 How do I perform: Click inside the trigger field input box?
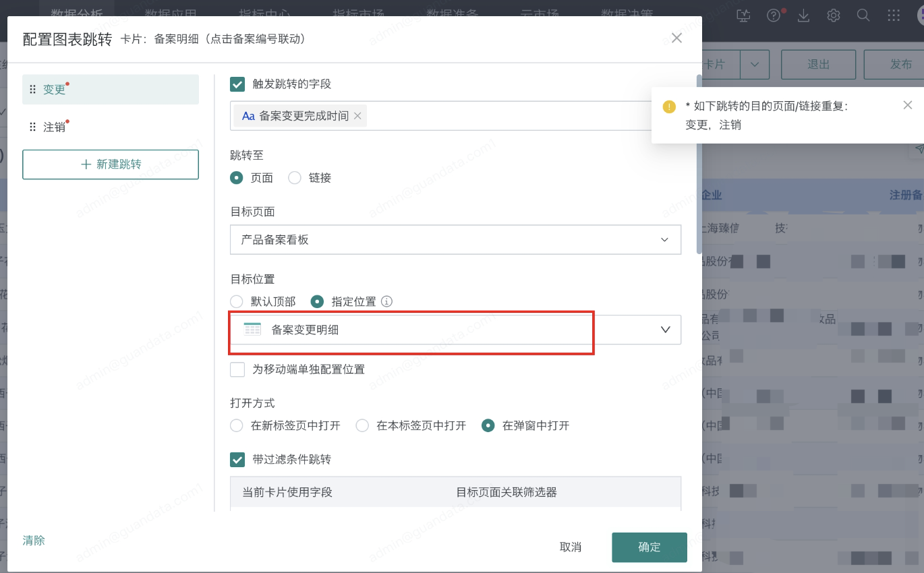point(455,116)
